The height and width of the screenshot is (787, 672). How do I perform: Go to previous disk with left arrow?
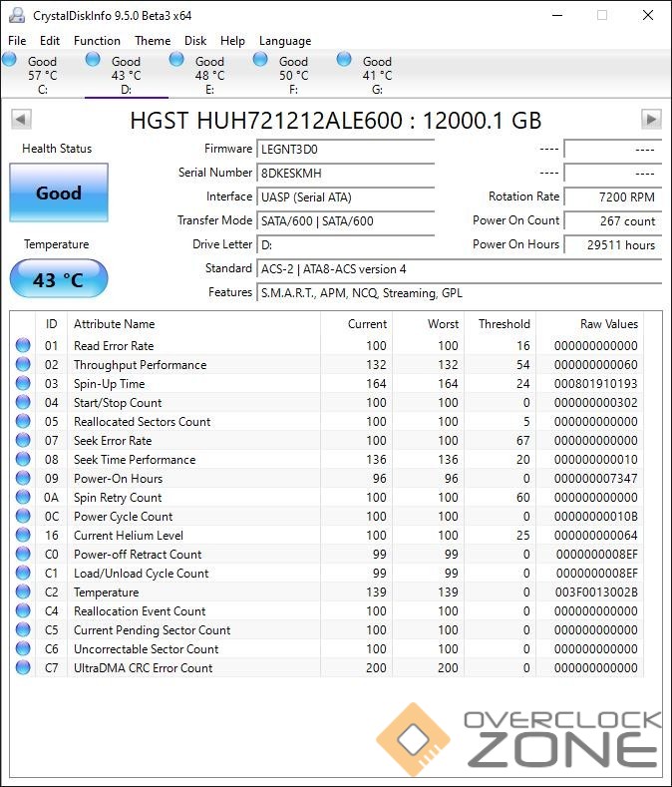tap(21, 120)
